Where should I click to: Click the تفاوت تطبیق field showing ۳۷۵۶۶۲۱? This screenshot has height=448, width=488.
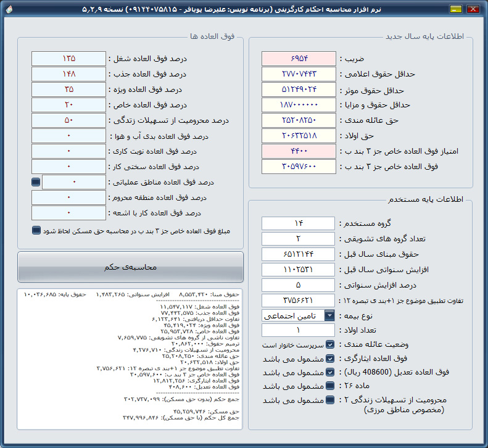pyautogui.click(x=298, y=301)
